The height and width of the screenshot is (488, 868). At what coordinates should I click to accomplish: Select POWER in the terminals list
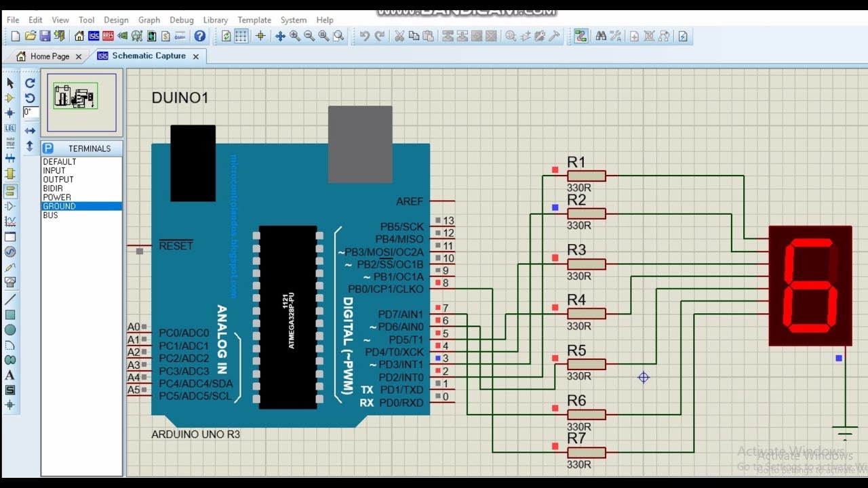81,197
